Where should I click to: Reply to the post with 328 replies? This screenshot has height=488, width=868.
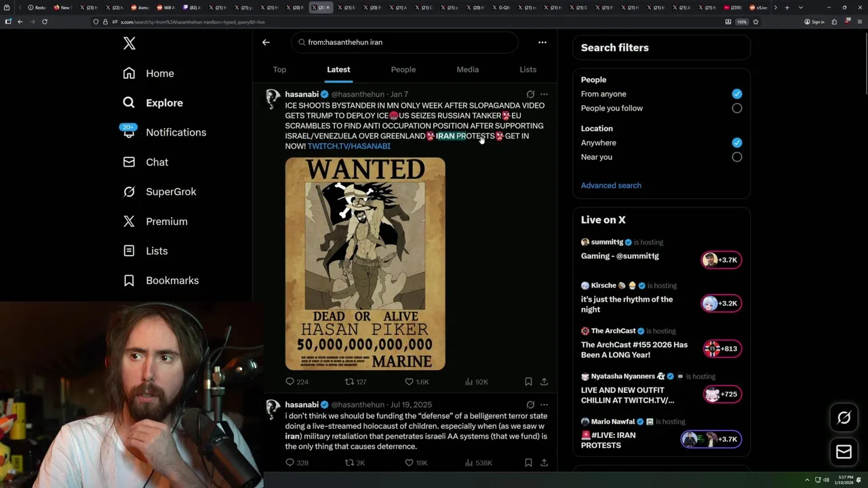(296, 463)
